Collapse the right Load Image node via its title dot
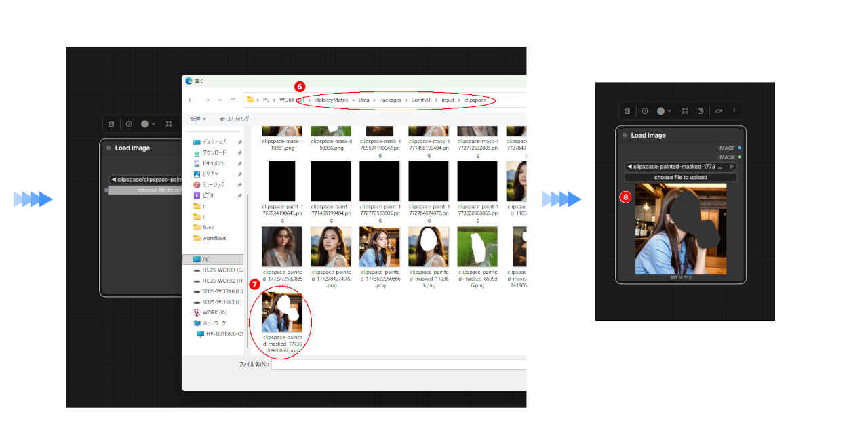Viewport: 868px width, 427px height. coord(624,135)
